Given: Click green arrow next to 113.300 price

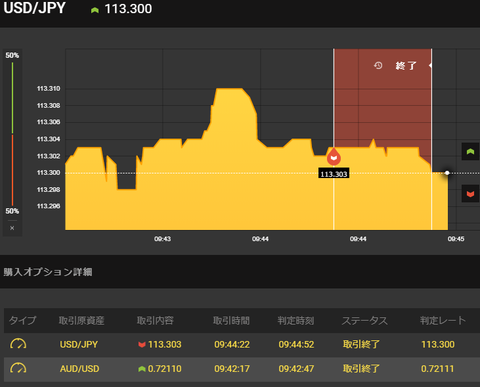Looking at the screenshot, I should (x=95, y=10).
